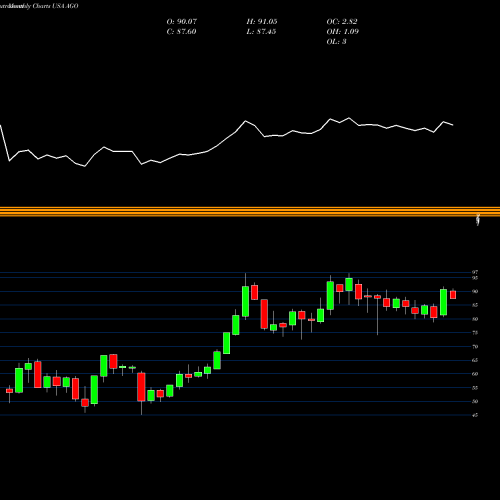Click the 65 price axis label
Image resolution: width=500 pixels, height=500 pixels.
point(475,360)
